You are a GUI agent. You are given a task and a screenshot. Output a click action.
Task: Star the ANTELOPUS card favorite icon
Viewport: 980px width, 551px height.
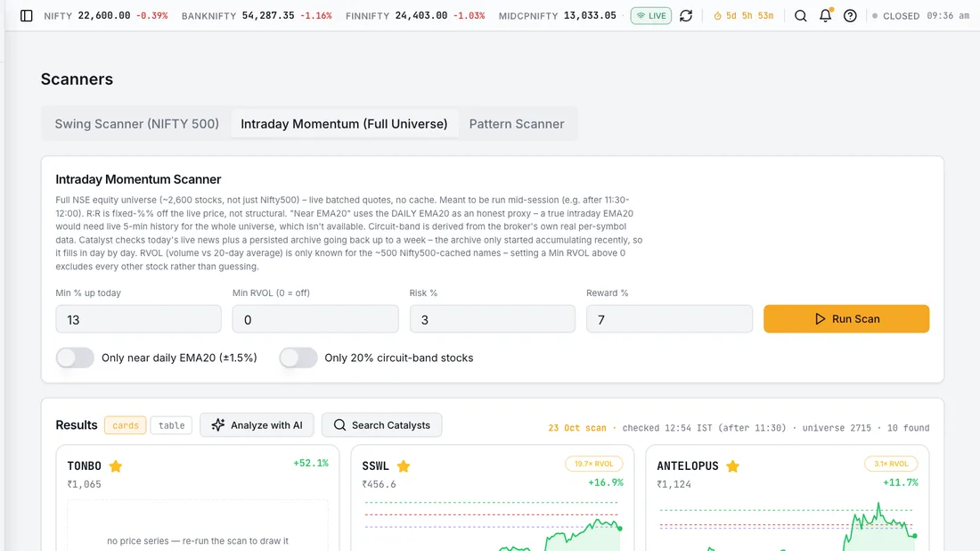coord(732,466)
